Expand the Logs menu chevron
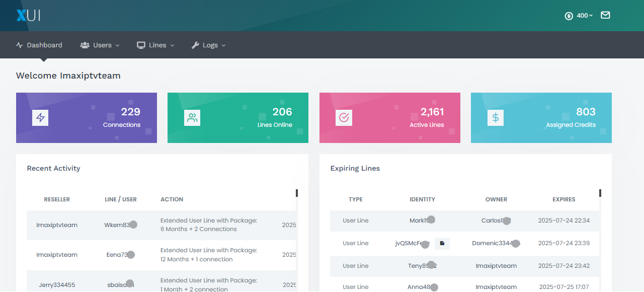 [x=223, y=45]
